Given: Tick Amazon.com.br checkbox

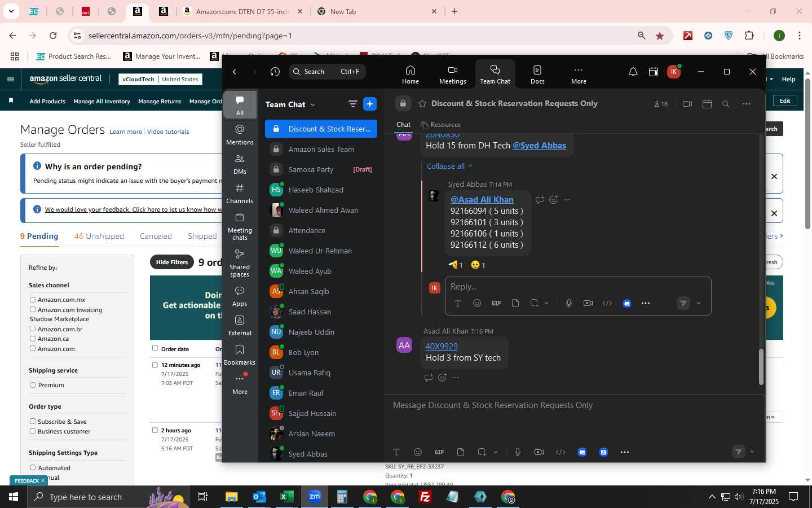Looking at the screenshot, I should [x=33, y=329].
